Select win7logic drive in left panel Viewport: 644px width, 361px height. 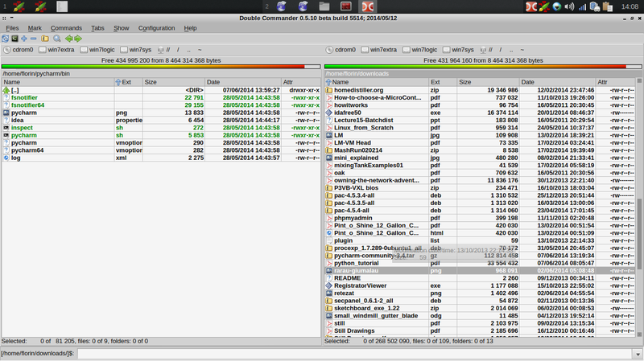coord(97,50)
